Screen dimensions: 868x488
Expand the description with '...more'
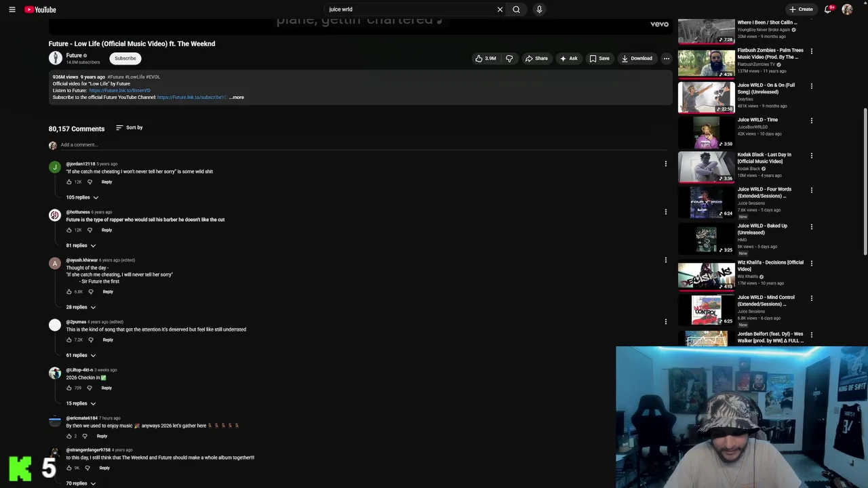[x=236, y=98]
